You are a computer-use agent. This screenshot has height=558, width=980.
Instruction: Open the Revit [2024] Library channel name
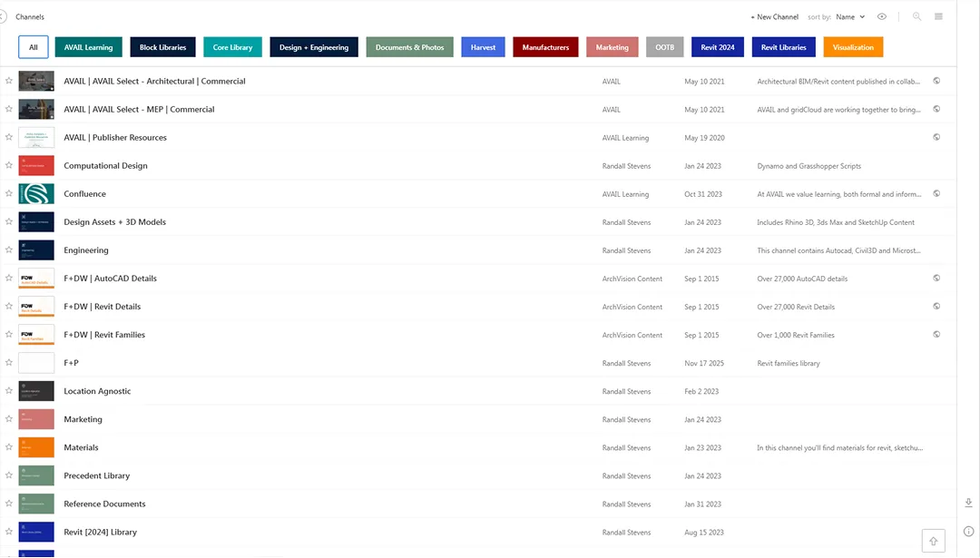(100, 532)
